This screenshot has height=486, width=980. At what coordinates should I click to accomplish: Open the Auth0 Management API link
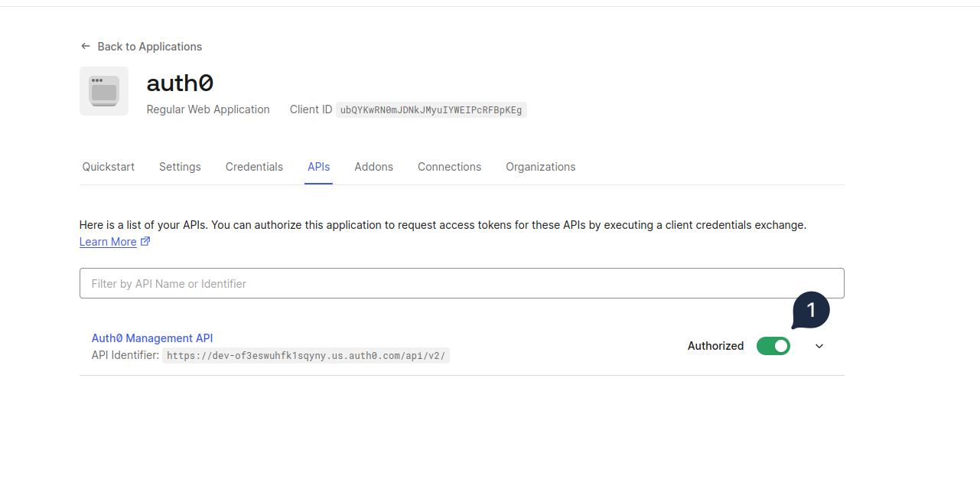(x=152, y=338)
